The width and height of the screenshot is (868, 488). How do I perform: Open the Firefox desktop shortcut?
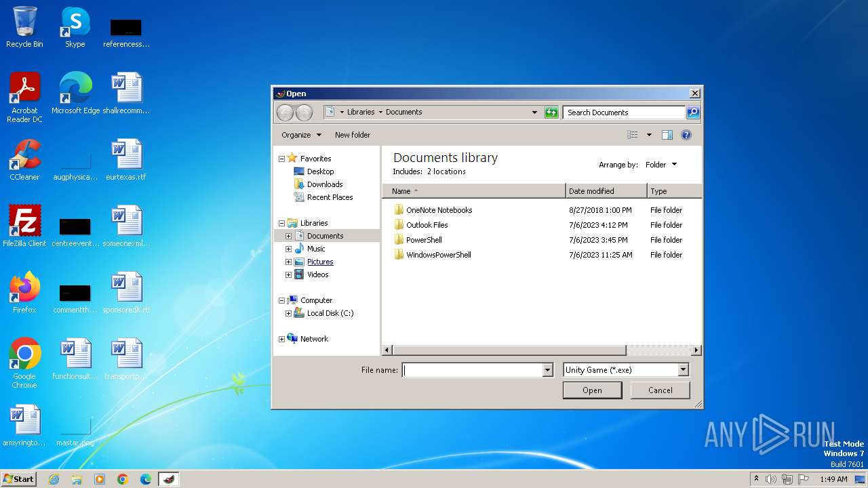click(x=24, y=293)
